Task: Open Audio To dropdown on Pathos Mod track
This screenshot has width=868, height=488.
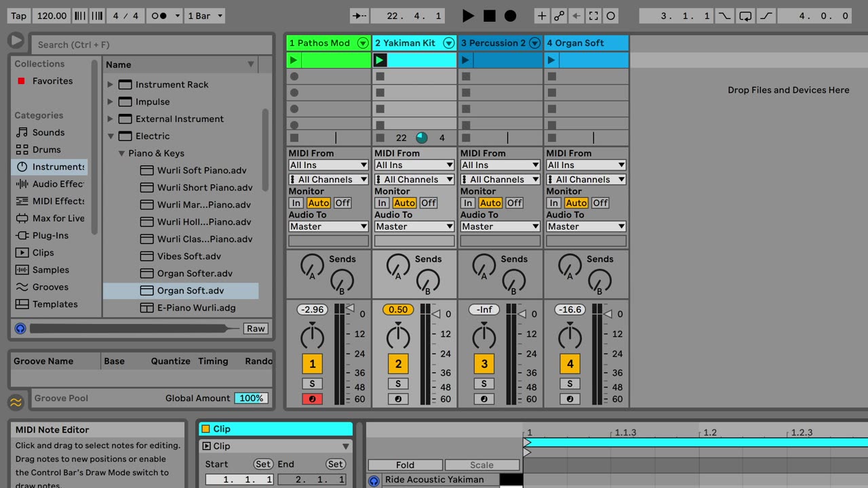Action: (x=328, y=226)
